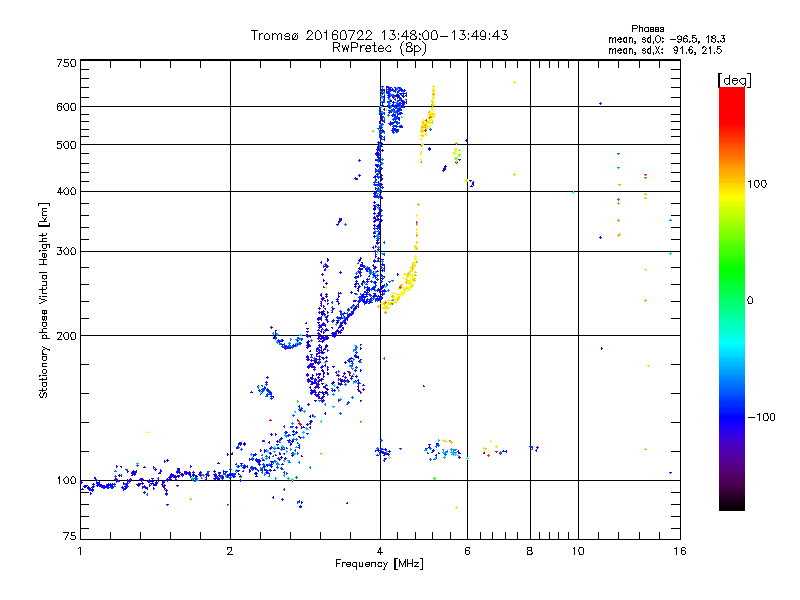Click the y-axis tick label '300'
800x600 pixels.
tap(67, 251)
